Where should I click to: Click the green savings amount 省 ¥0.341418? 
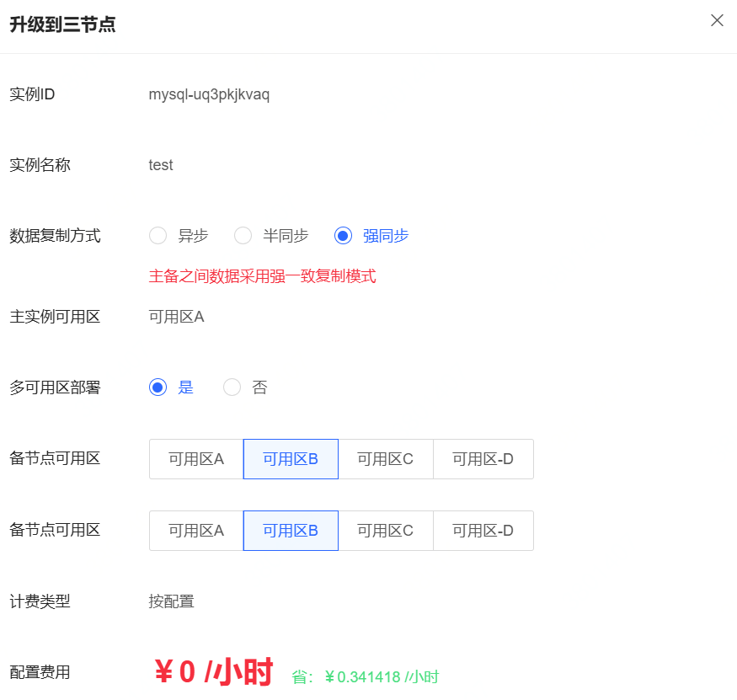(x=365, y=676)
